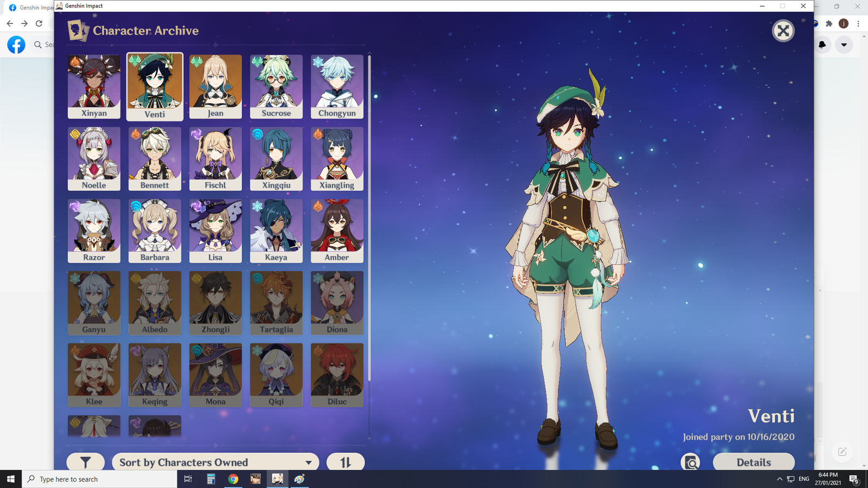
Task: Select Klee unowned character card
Action: coord(94,375)
